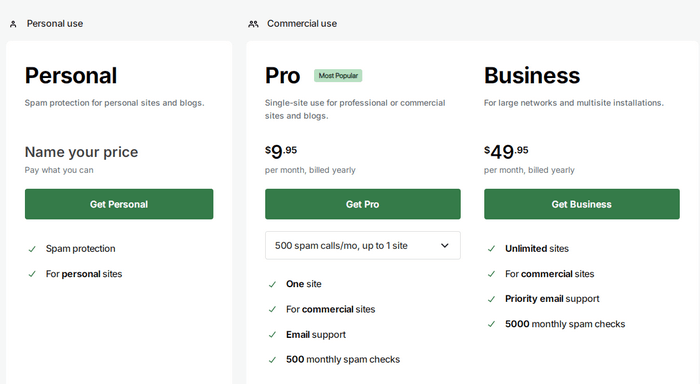Click the 'One site' feature text
The height and width of the screenshot is (384, 700).
point(304,284)
